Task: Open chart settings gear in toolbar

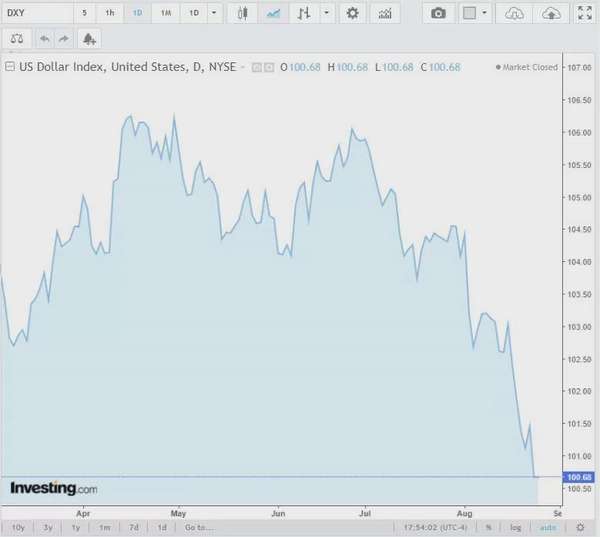Action: pos(352,13)
